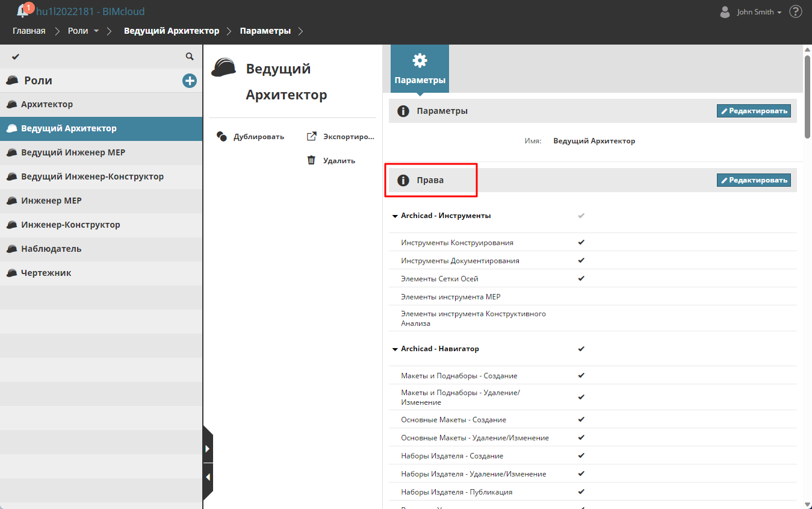Switch to the Параметры gear tab

[x=420, y=69]
